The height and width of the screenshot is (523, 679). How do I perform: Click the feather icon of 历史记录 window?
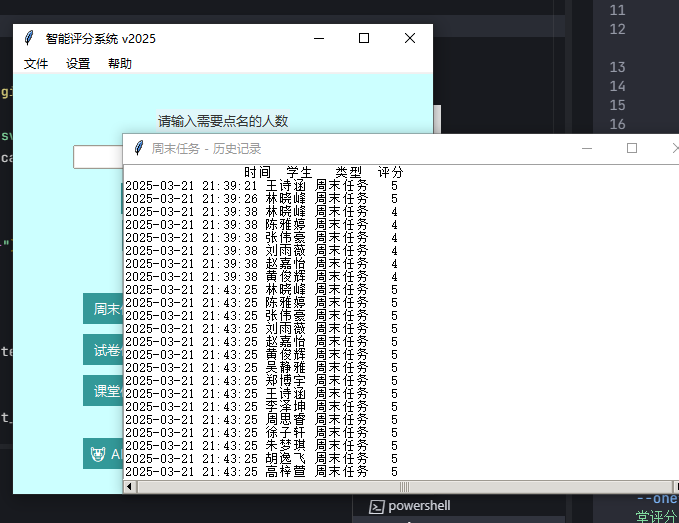[x=139, y=148]
